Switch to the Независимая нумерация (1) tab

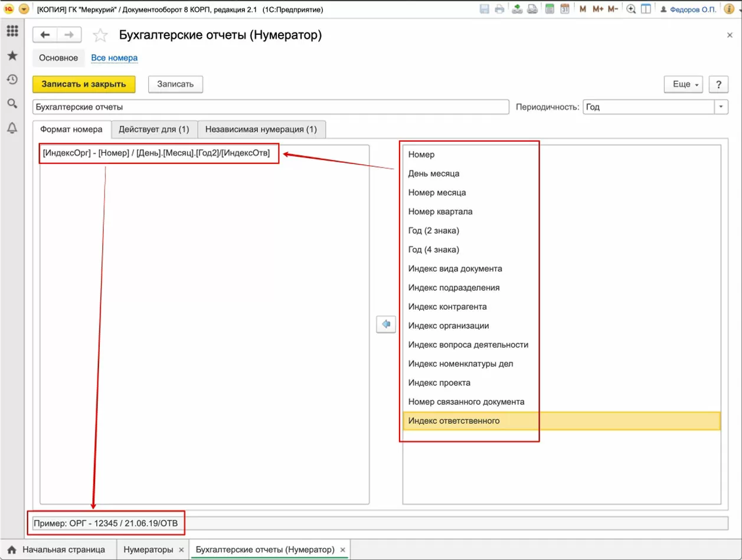click(261, 129)
